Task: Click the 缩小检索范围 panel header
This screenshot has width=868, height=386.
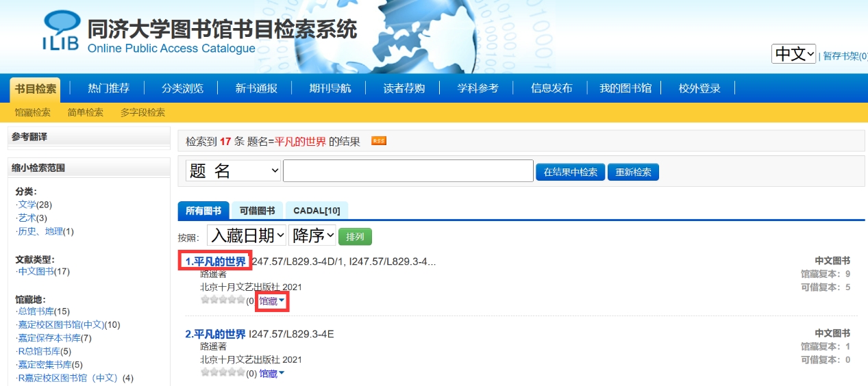Action: [88, 168]
